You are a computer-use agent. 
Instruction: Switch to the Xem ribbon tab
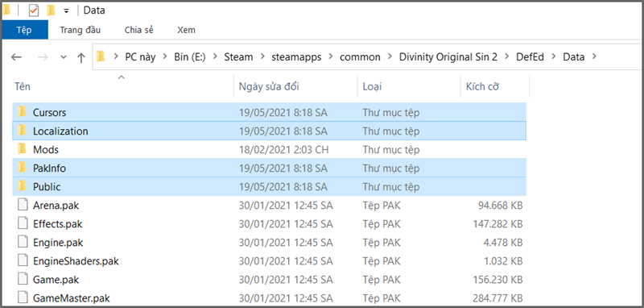pos(187,30)
